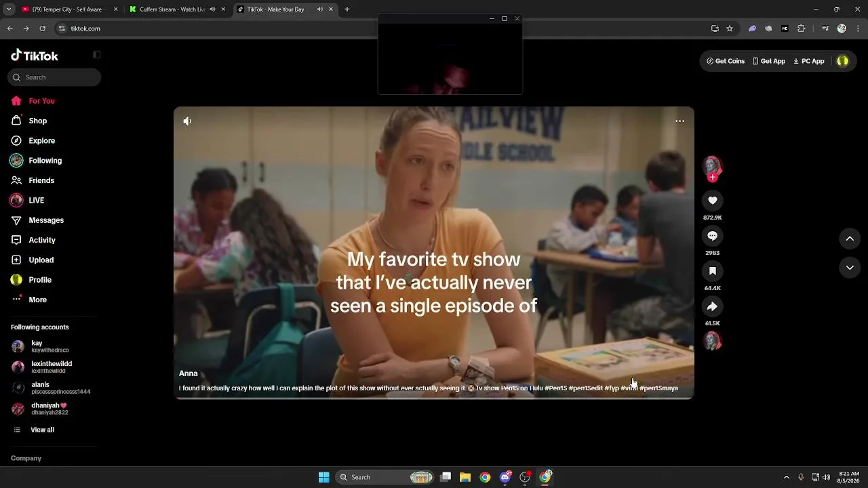View site information for tiktok.com
Screen dimensions: 868x488
pos(62,28)
